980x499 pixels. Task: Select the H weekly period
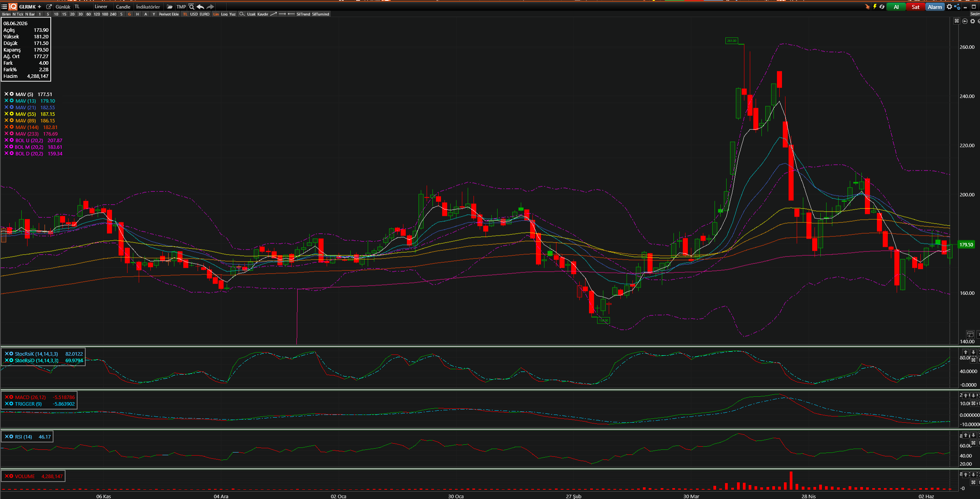coord(138,14)
